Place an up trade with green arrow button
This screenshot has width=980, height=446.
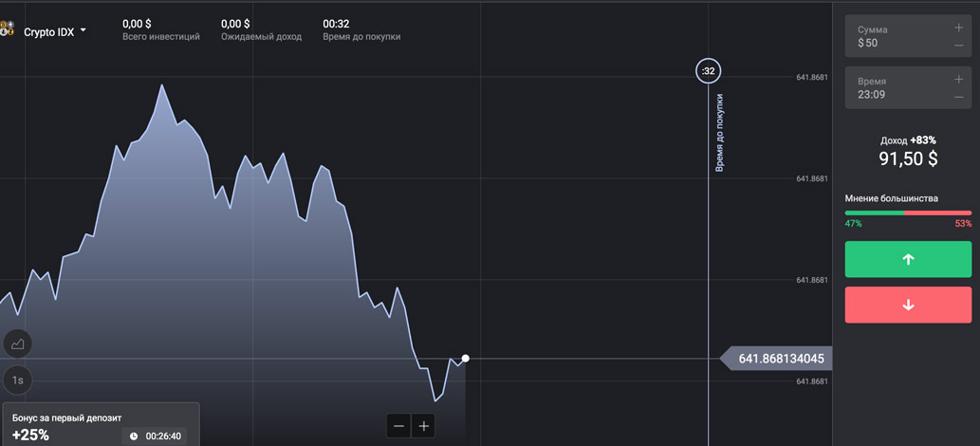908,259
